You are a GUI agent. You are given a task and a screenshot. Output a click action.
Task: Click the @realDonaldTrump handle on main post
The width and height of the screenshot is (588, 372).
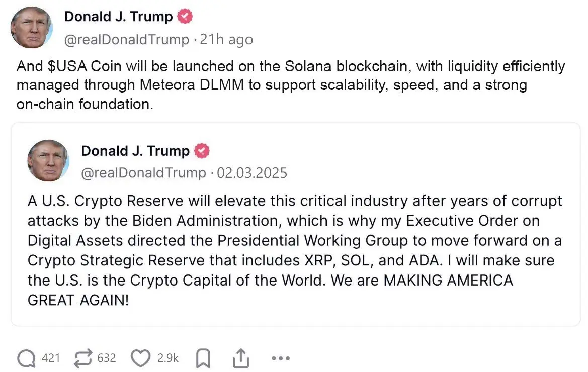127,40
